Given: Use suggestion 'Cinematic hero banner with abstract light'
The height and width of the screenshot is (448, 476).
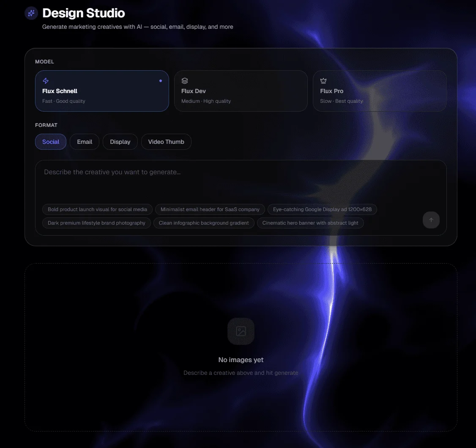Looking at the screenshot, I should point(310,223).
